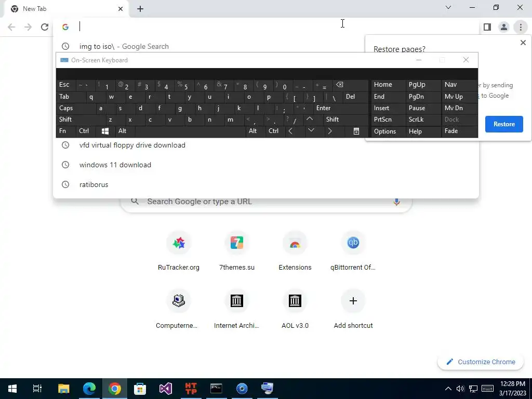Click Mv Dn on On-Screen Keyboard
This screenshot has width=532, height=399.
coord(460,108)
